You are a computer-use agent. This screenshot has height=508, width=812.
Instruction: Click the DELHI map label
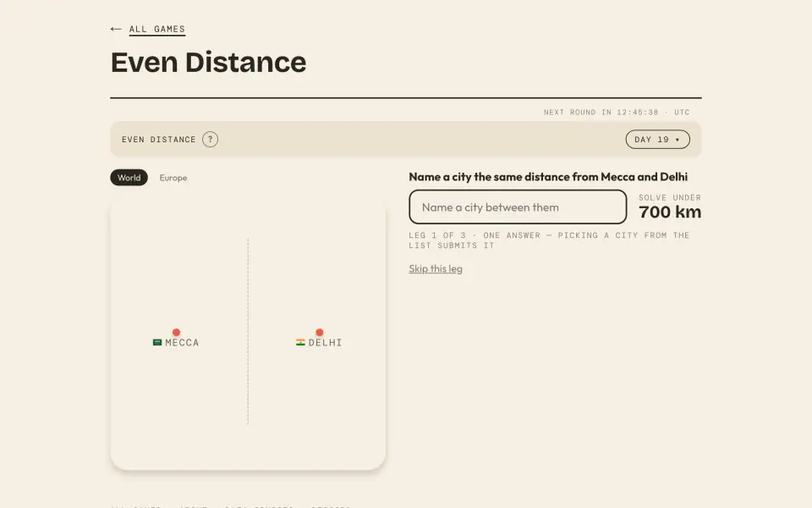pyautogui.click(x=325, y=343)
